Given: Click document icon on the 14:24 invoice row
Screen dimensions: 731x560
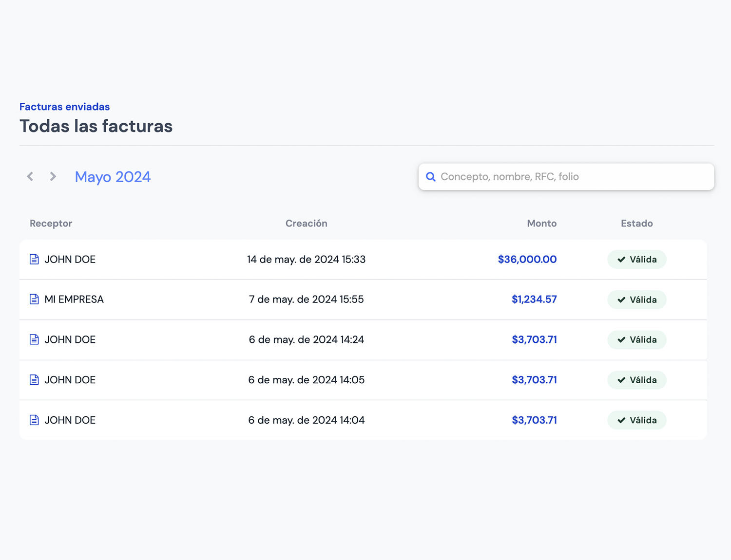Looking at the screenshot, I should click(34, 339).
